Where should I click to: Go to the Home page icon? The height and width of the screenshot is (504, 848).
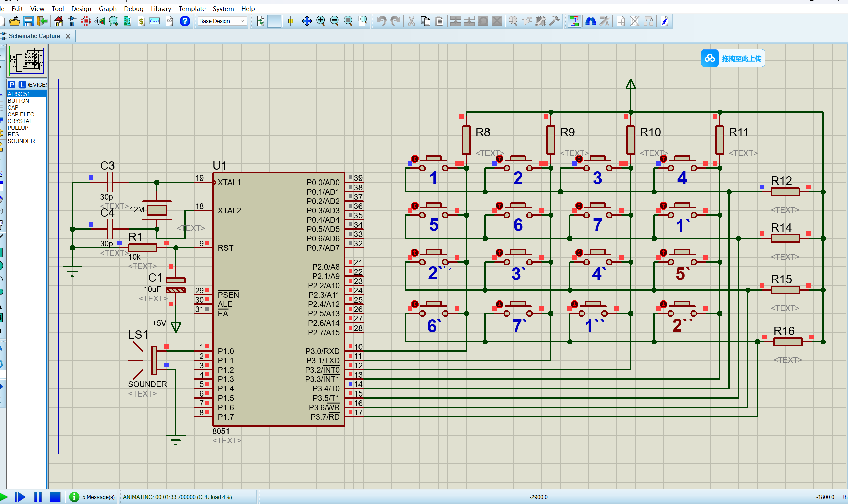tap(58, 21)
